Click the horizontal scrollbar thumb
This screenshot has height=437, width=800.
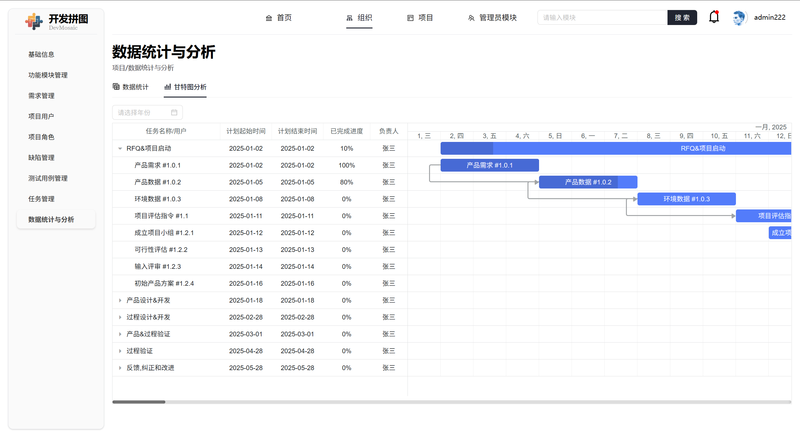(x=139, y=402)
